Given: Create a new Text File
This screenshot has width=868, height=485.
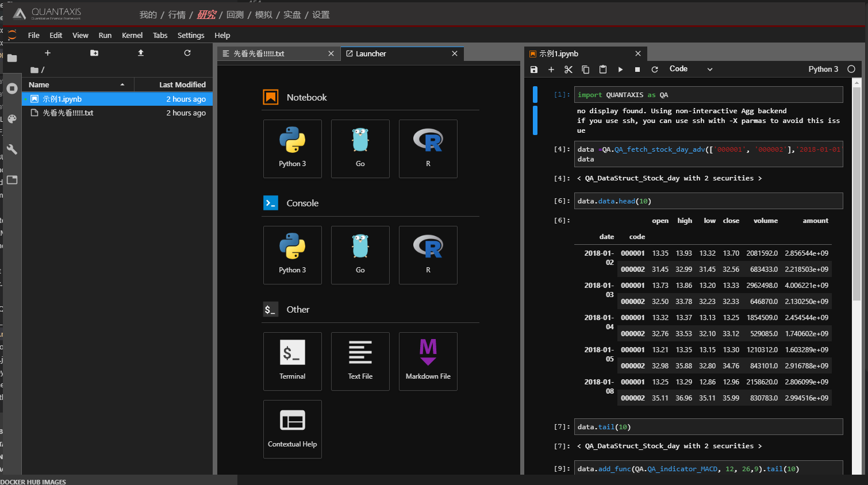Looking at the screenshot, I should tap(360, 361).
